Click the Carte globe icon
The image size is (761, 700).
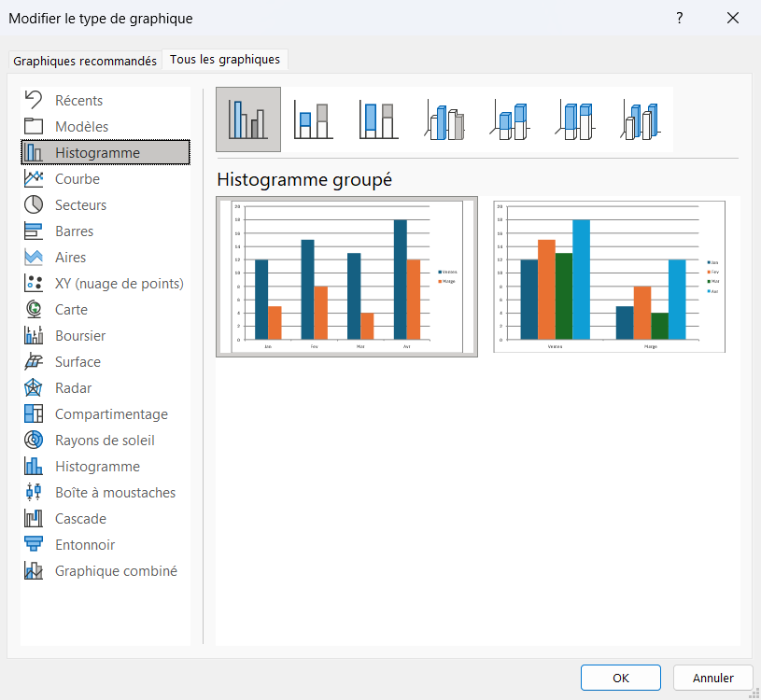34,310
